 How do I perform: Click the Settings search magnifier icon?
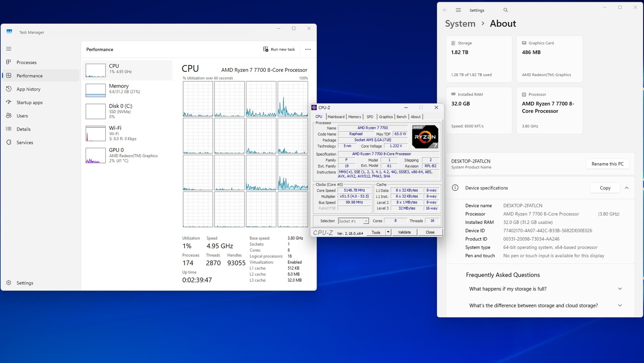(506, 10)
